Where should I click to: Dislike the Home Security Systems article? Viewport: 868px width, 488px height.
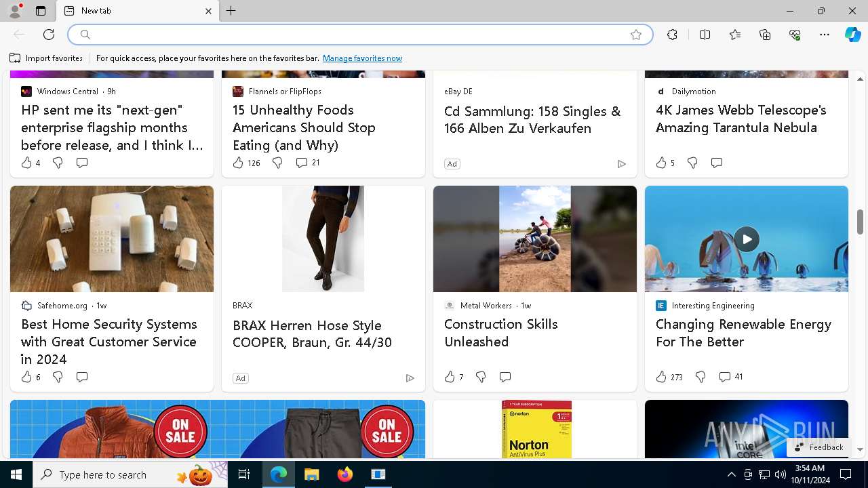58,377
